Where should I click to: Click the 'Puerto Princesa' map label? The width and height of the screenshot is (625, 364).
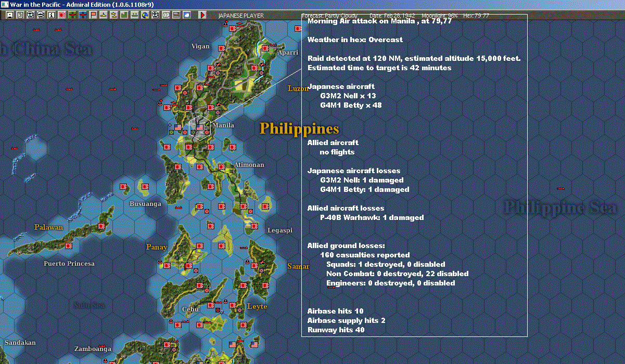click(69, 264)
